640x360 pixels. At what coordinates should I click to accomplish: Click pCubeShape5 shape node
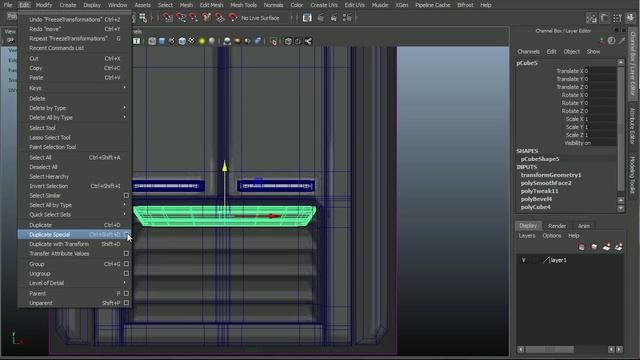tap(540, 159)
